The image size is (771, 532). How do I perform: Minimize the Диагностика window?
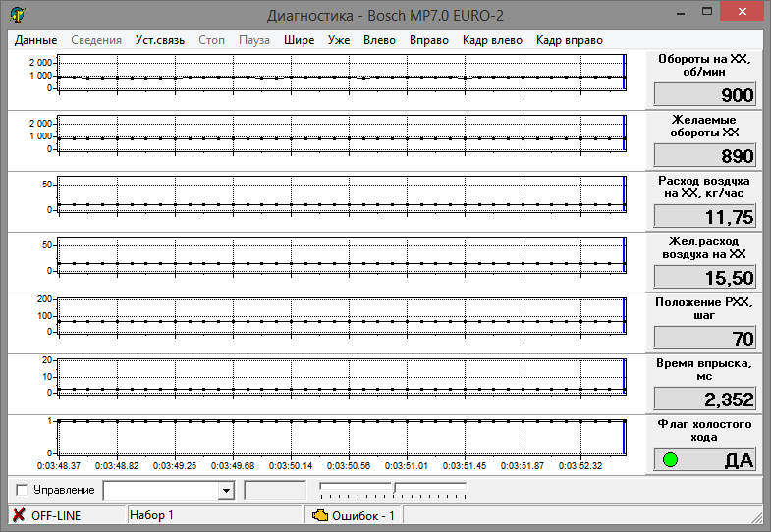[x=681, y=13]
